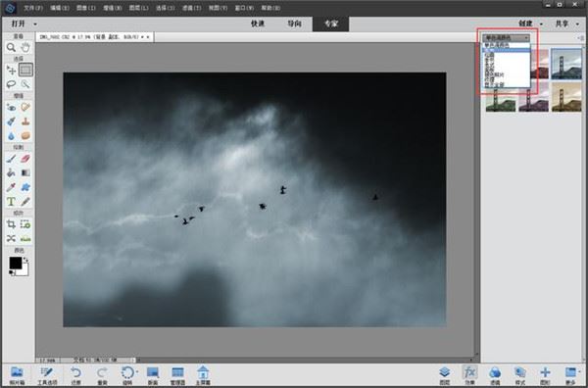588x388 pixels.
Task: Open the 管理器 organizer button
Action: (177, 376)
